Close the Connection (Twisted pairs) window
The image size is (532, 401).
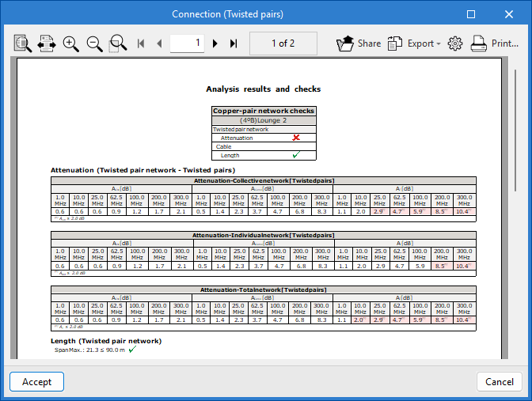(x=509, y=14)
